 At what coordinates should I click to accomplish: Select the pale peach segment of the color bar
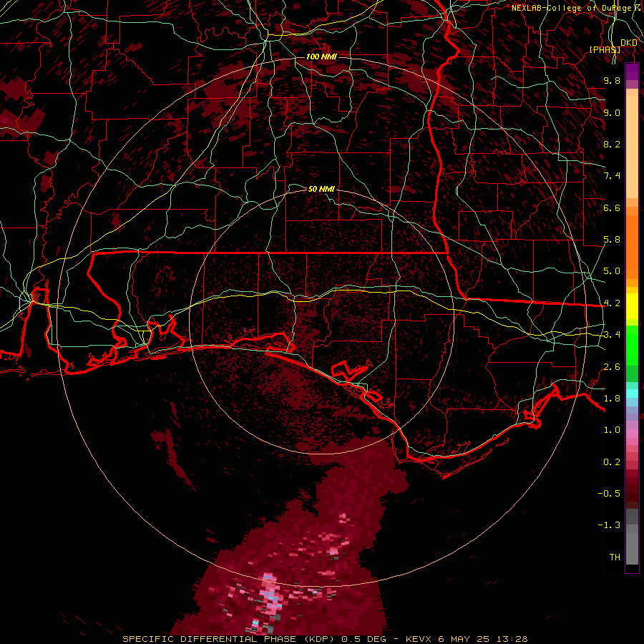point(632,147)
